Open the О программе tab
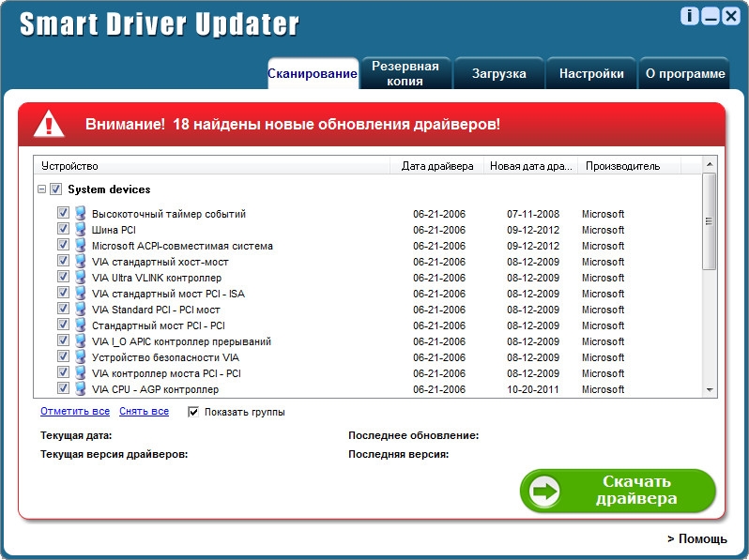 (685, 73)
